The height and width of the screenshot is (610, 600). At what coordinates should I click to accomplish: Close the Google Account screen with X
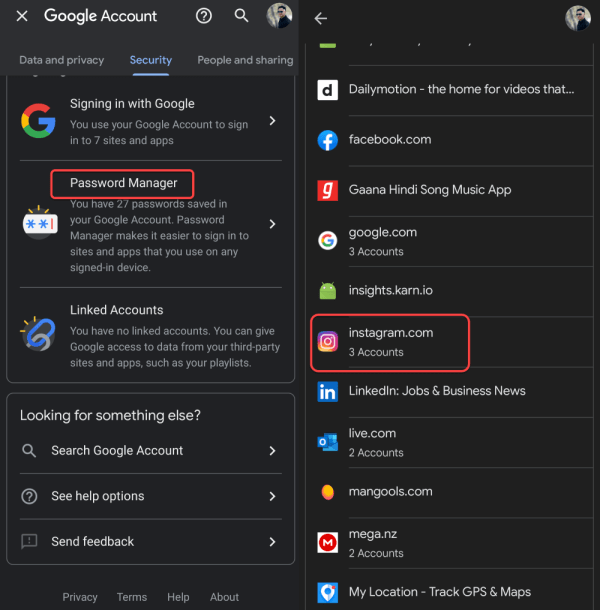click(x=22, y=16)
